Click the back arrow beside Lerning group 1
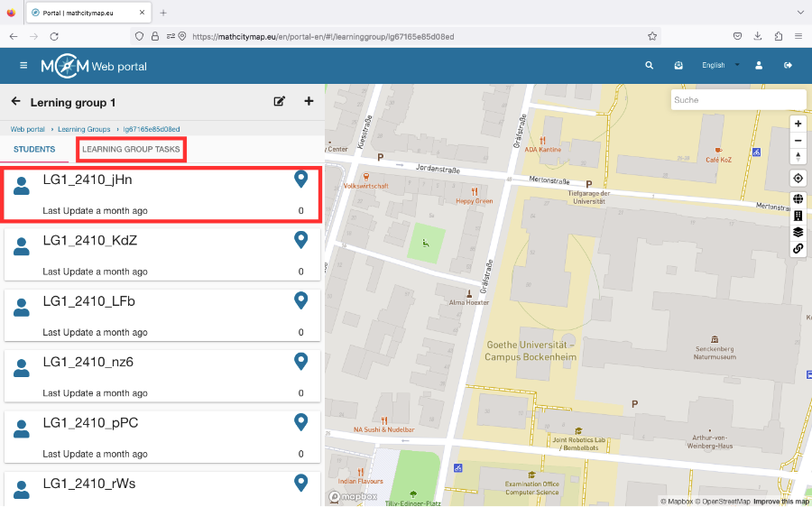Screen dimensions: 812x507 point(15,102)
